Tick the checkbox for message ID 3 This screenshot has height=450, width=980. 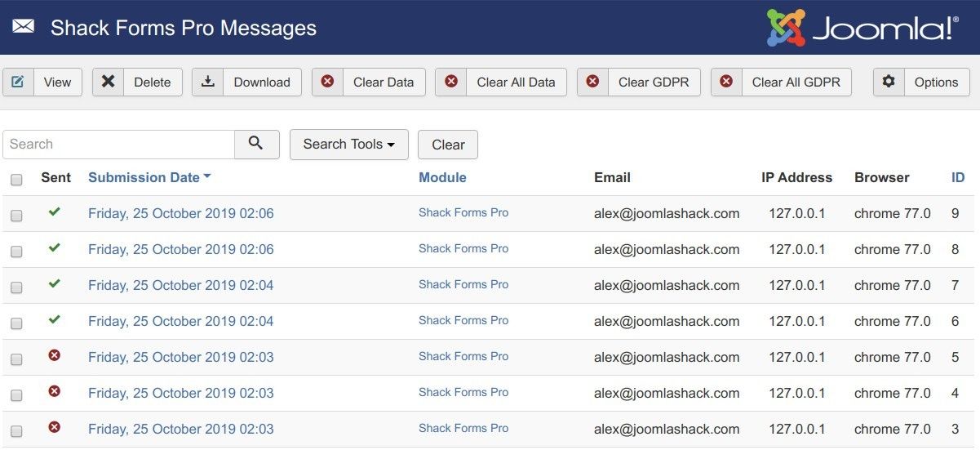[x=16, y=431]
